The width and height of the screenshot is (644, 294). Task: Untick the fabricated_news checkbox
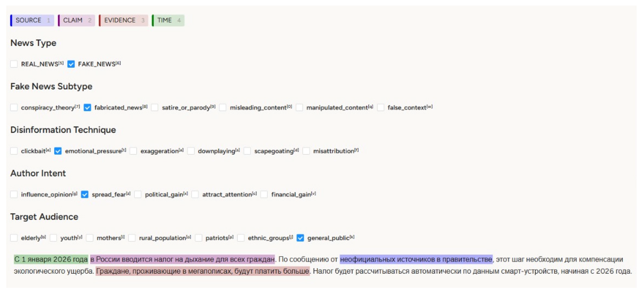(x=87, y=107)
